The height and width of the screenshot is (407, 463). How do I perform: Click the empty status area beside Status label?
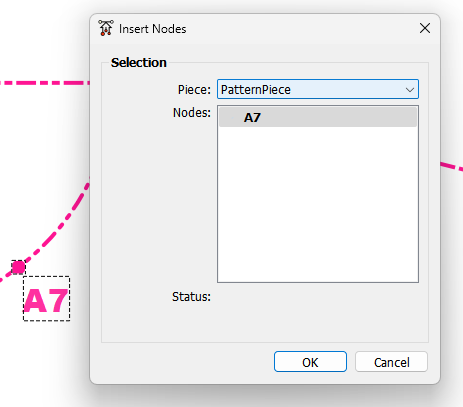coord(318,297)
